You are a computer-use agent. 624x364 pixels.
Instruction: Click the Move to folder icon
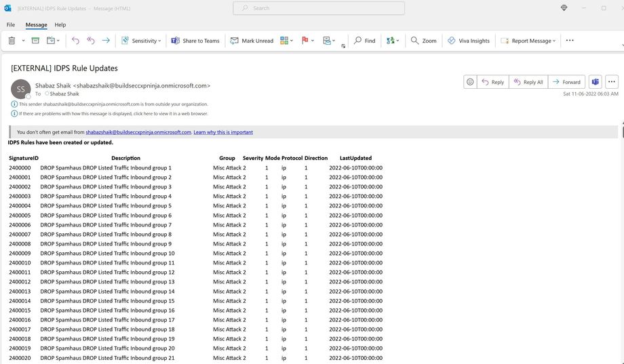click(51, 41)
